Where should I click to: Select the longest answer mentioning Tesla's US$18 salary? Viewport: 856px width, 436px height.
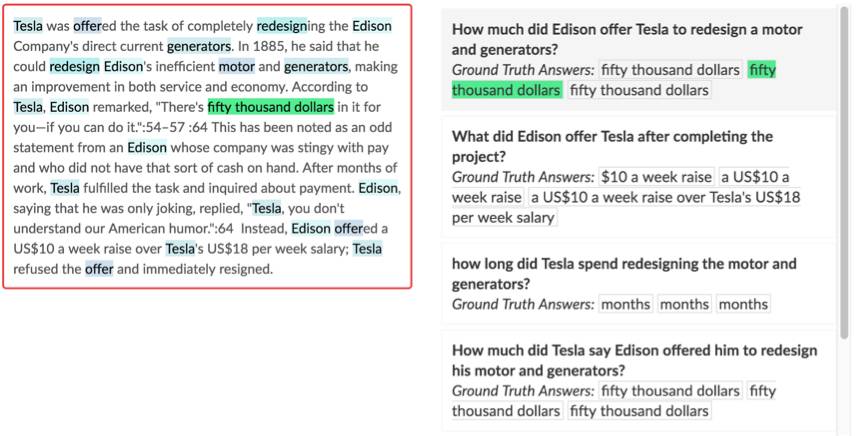click(x=665, y=197)
